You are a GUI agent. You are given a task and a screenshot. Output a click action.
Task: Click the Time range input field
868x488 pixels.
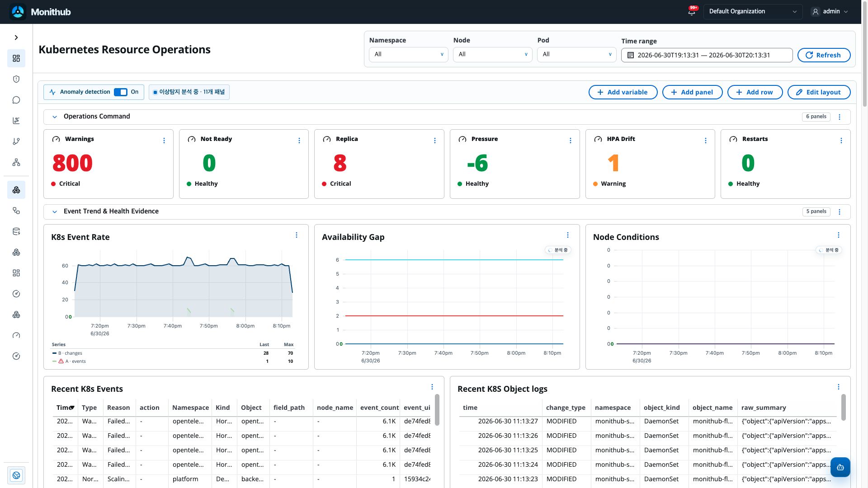(707, 55)
